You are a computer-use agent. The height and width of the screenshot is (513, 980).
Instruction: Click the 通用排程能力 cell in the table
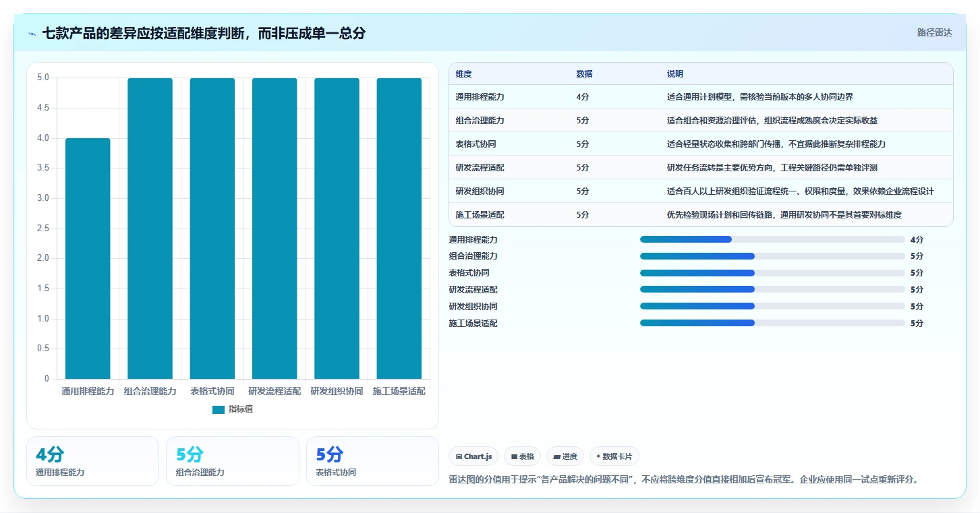pos(480,97)
